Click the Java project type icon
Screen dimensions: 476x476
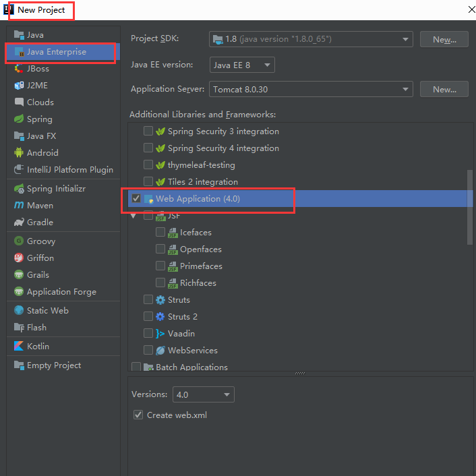pyautogui.click(x=19, y=35)
